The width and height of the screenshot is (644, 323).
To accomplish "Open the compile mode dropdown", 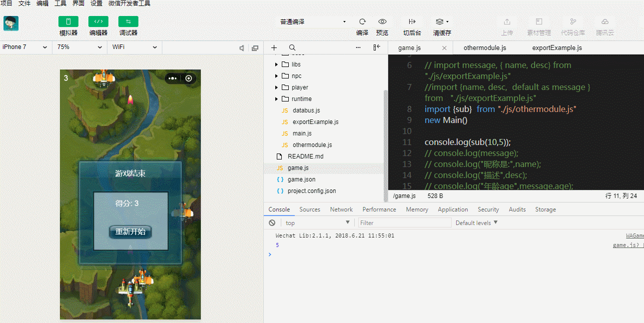I will 313,21.
